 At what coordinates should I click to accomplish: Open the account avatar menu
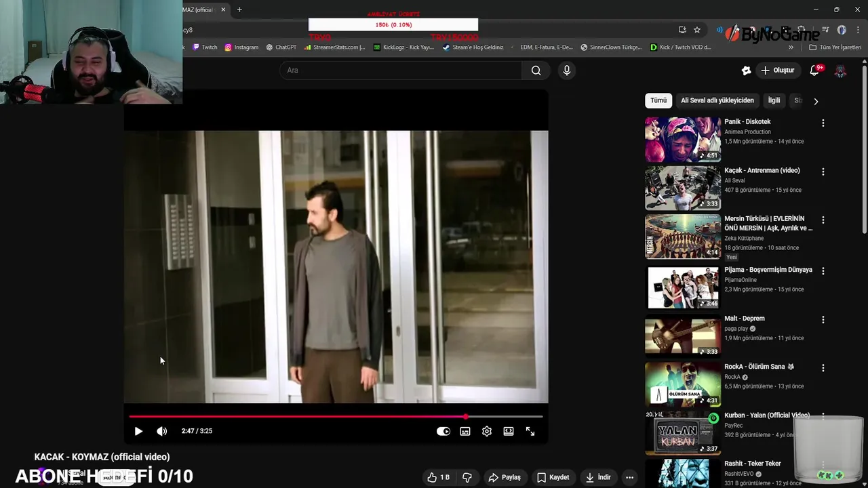[x=840, y=70]
